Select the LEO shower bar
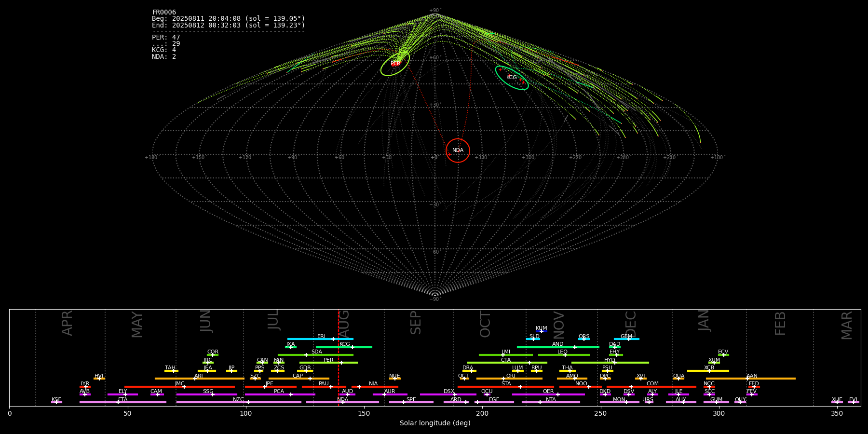Screen dimensions: 868x434 point(564,355)
